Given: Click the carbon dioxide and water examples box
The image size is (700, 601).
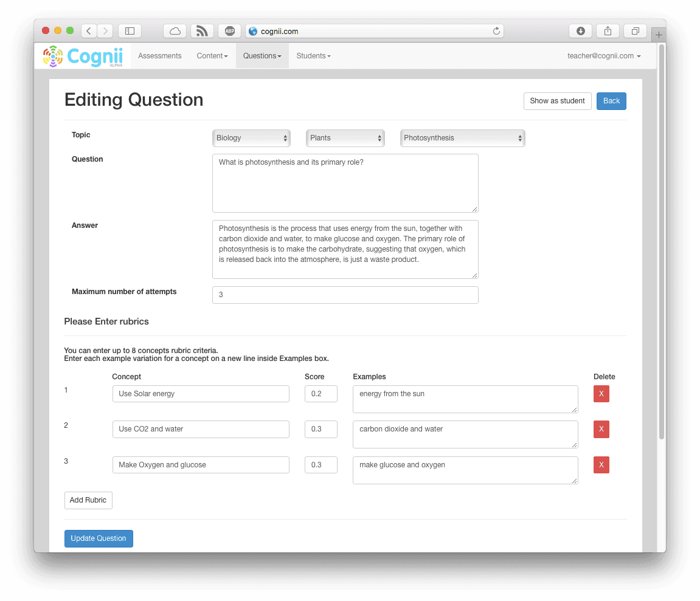Looking at the screenshot, I should coord(465,434).
